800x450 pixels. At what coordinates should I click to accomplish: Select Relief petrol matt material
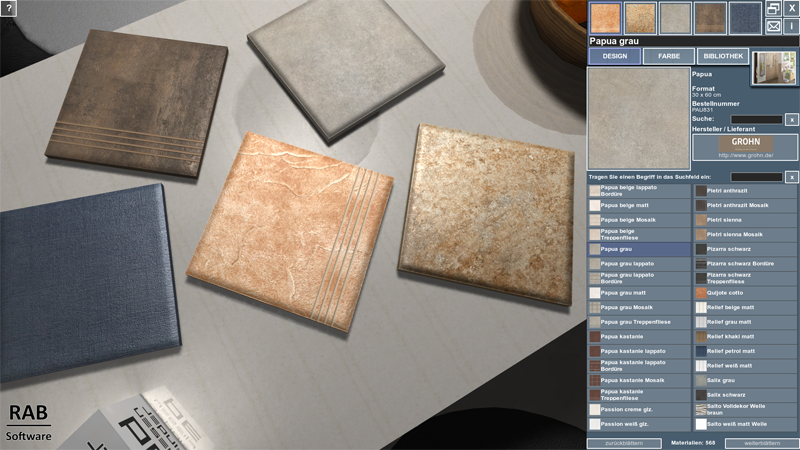coord(745,351)
